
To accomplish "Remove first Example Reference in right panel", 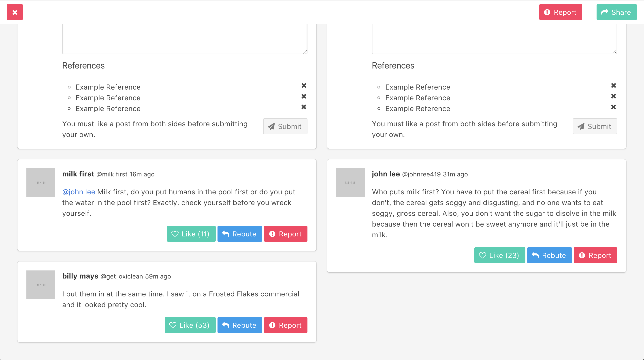I will tap(613, 86).
